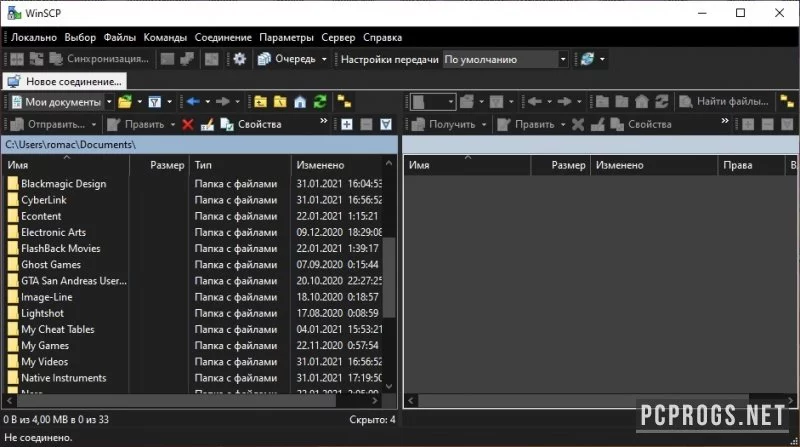Image resolution: width=800 pixels, height=447 pixels.
Task: Click remote home directory icon
Action: [x=642, y=102]
